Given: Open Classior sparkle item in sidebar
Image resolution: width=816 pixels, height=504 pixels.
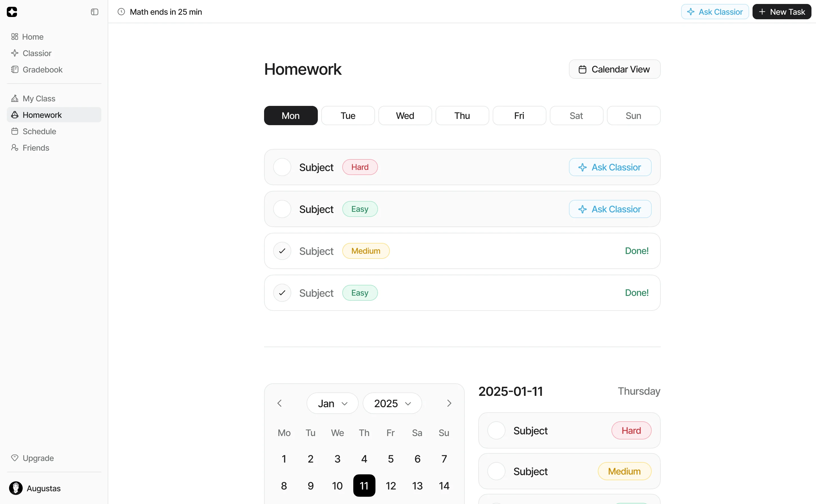Looking at the screenshot, I should click(x=37, y=53).
